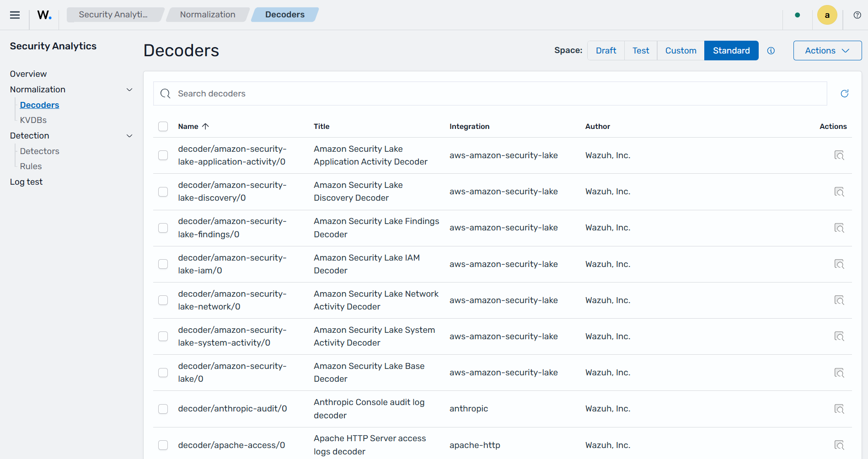The image size is (868, 459).
Task: Click 'Anthropic Console audit log decoder' title
Action: (369, 409)
